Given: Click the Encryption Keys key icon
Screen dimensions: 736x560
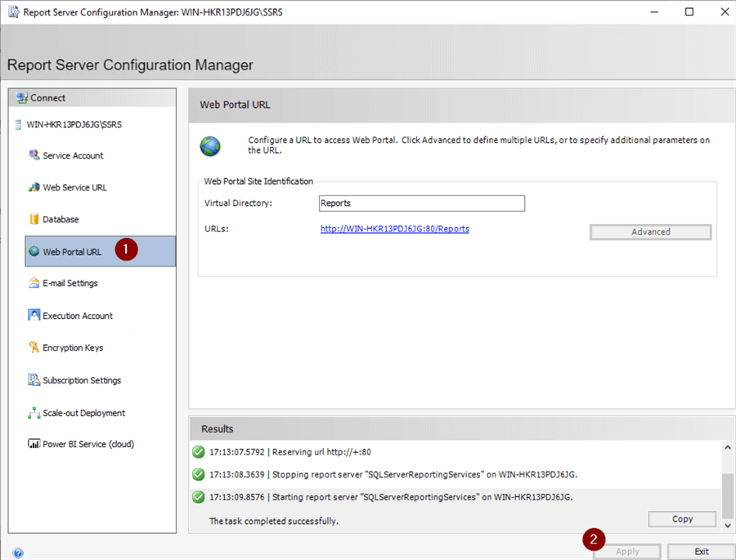Looking at the screenshot, I should point(34,347).
